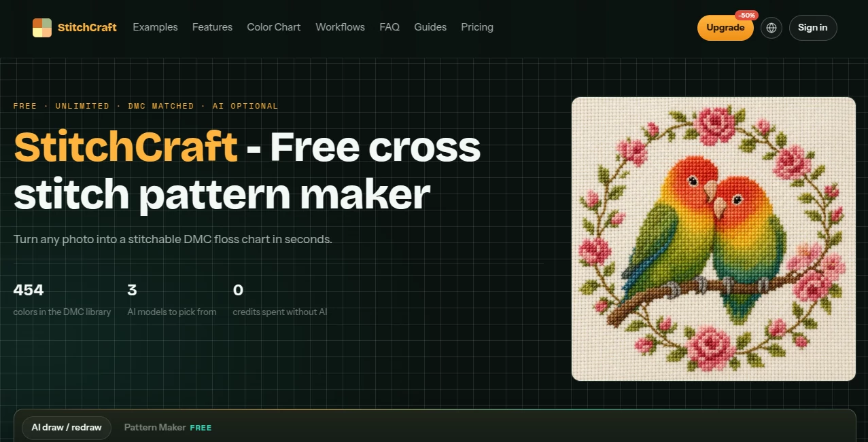Visit the Guides page
Screen dimensions: 868x442
tap(430, 27)
